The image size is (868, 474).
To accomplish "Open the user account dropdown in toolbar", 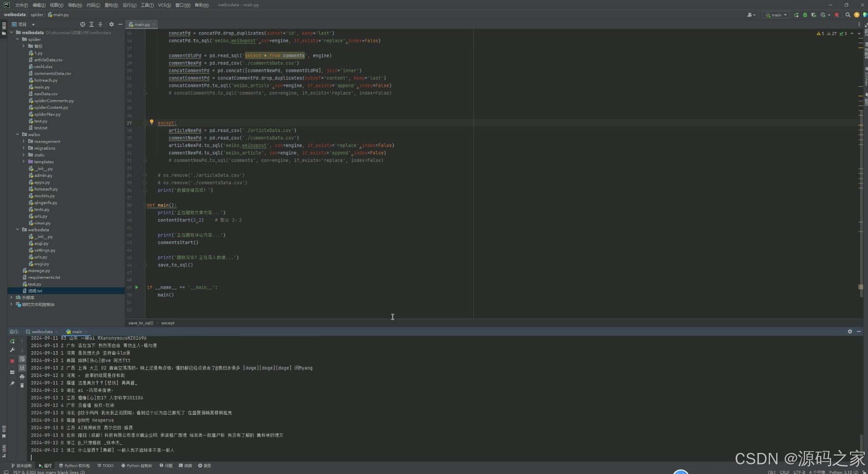I will [751, 15].
